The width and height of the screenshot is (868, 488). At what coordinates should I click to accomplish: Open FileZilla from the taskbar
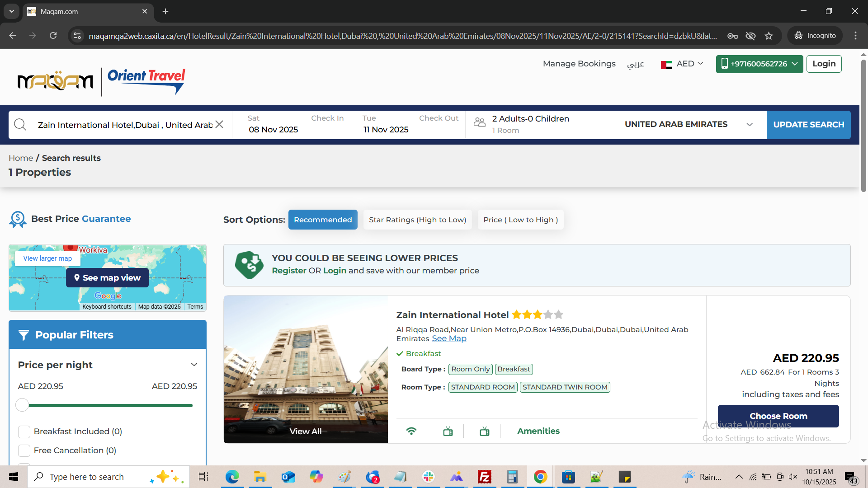(484, 477)
